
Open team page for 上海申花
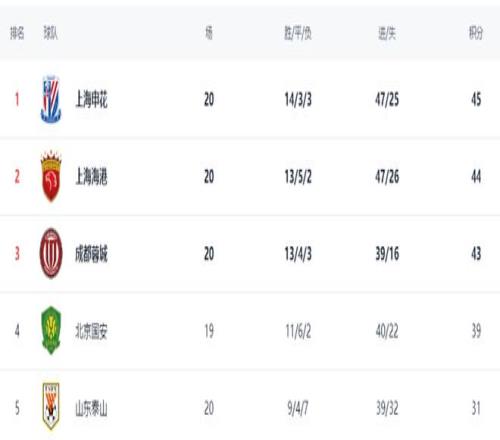click(x=91, y=99)
